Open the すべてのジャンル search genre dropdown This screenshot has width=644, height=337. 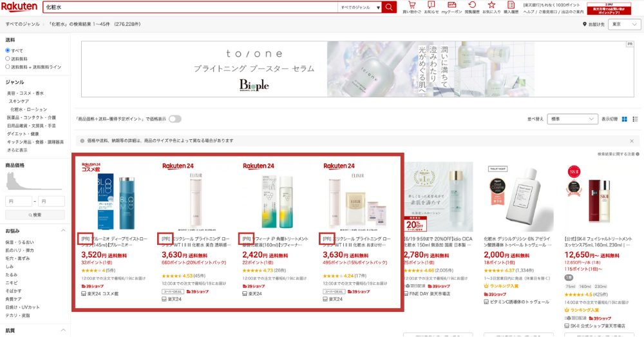[360, 7]
